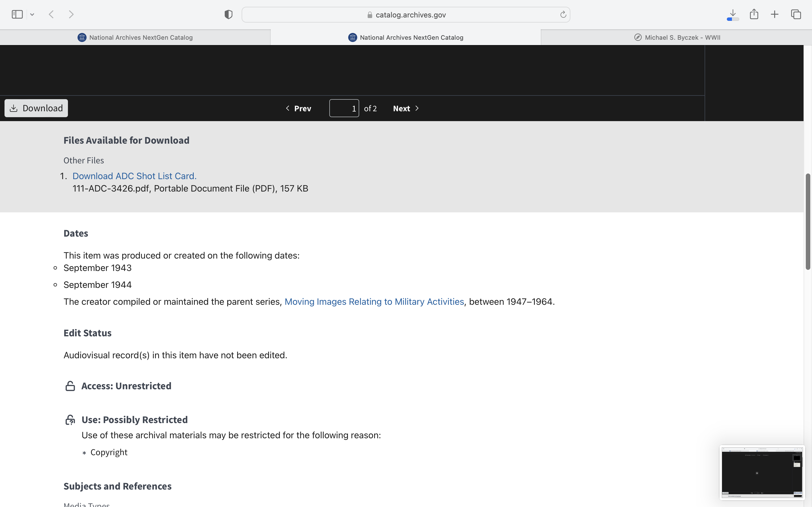Reload the page with the refresh icon
This screenshot has width=812, height=507.
coord(563,14)
